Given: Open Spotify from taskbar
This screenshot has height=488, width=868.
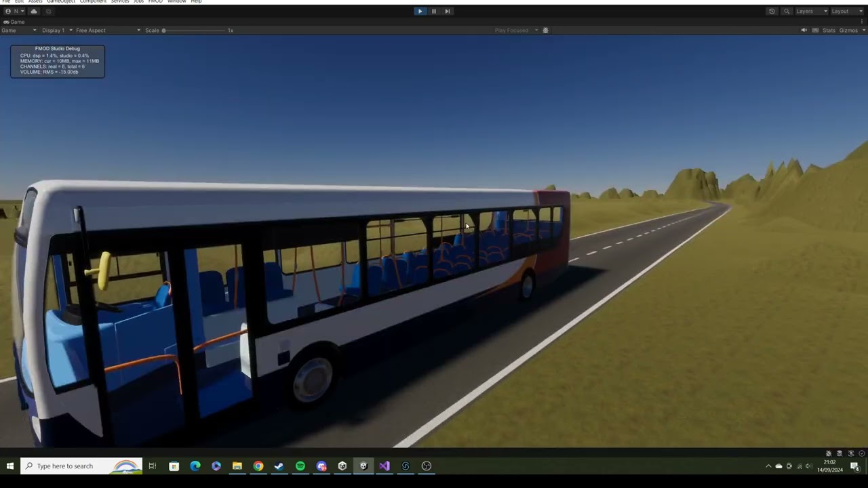Looking at the screenshot, I should (300, 466).
